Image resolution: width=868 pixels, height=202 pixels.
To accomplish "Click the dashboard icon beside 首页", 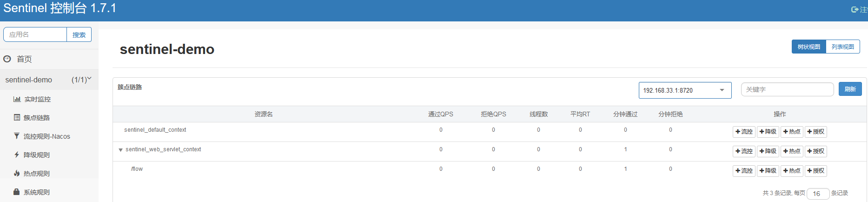I will coord(7,59).
